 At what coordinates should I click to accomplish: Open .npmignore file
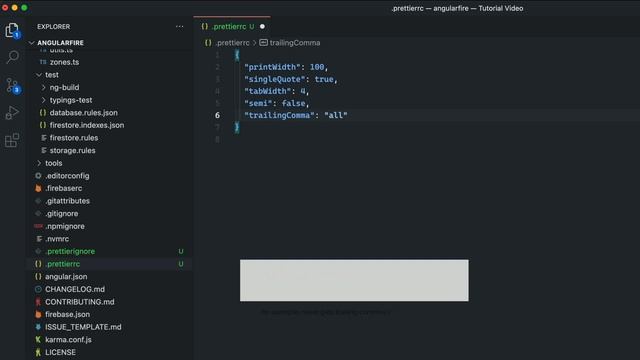point(65,227)
